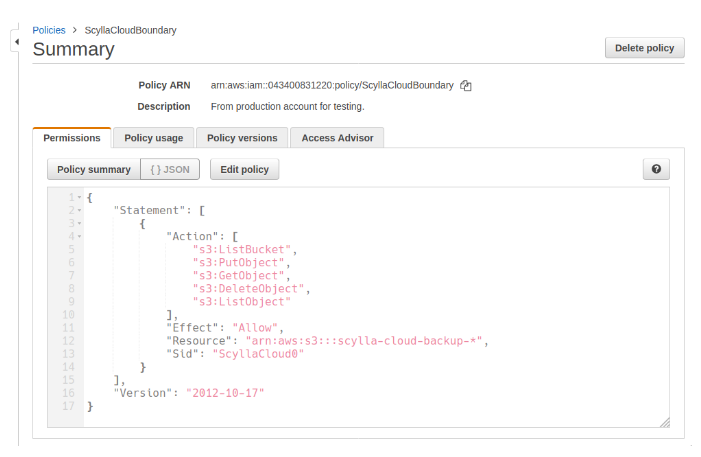Go to the Policies breadcrumb link

49,30
